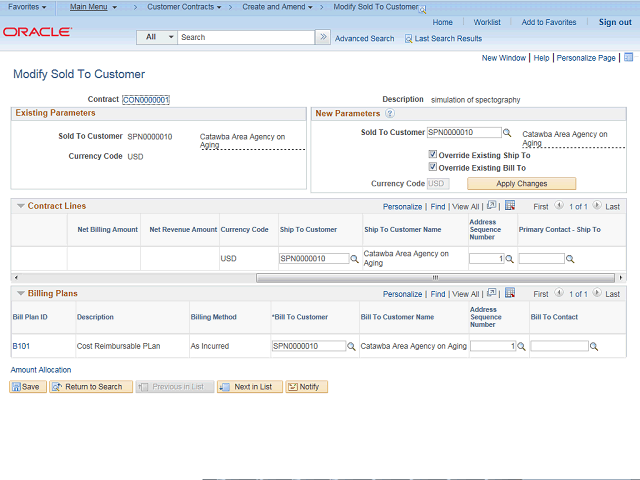This screenshot has height=480, width=640.
Task: Click View All in Contract Lines header
Action: 465,207
